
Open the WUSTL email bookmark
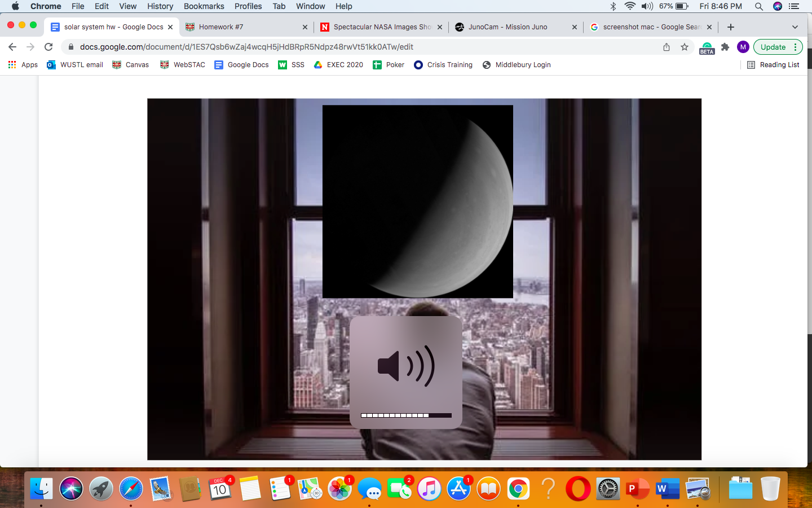click(x=75, y=65)
